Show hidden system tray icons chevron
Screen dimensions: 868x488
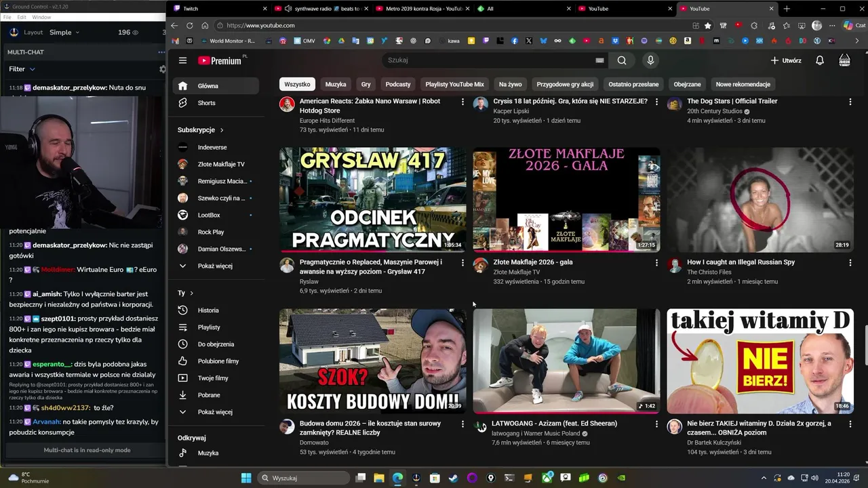click(x=764, y=478)
